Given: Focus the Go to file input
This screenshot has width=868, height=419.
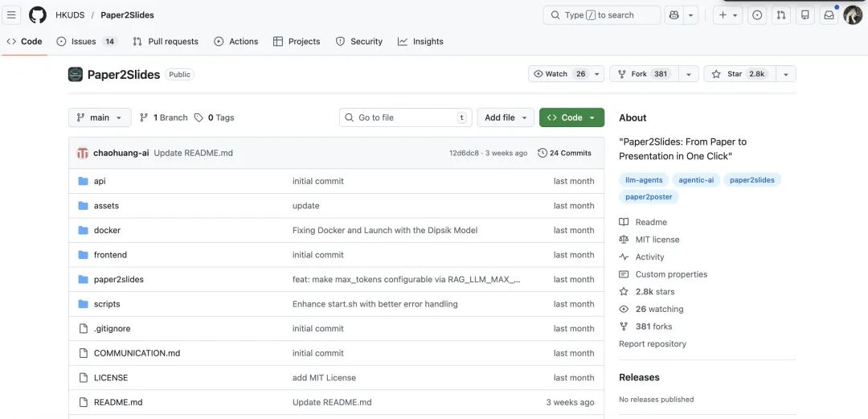Looking at the screenshot, I should coord(405,117).
